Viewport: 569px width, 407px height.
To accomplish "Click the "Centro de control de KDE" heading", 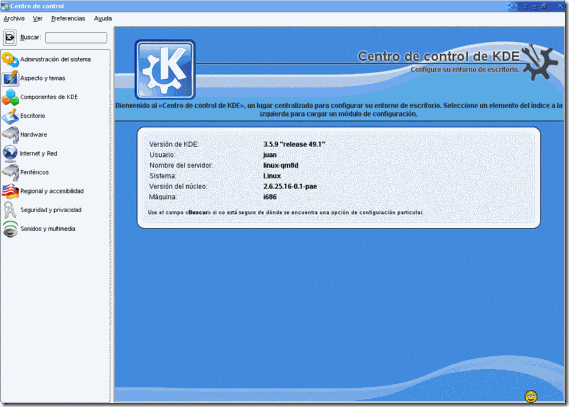I will [439, 56].
